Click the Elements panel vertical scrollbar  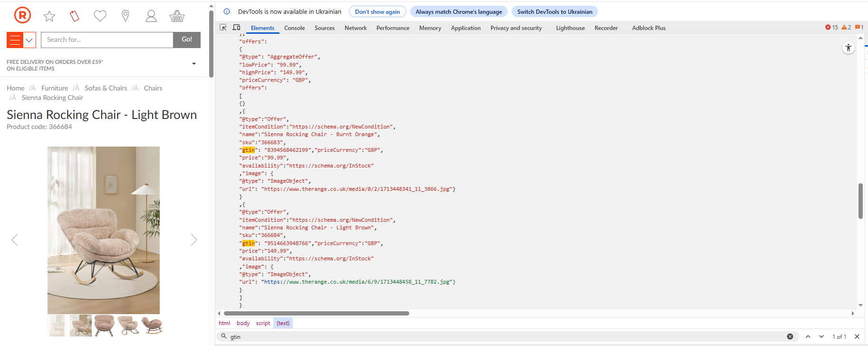pos(860,201)
